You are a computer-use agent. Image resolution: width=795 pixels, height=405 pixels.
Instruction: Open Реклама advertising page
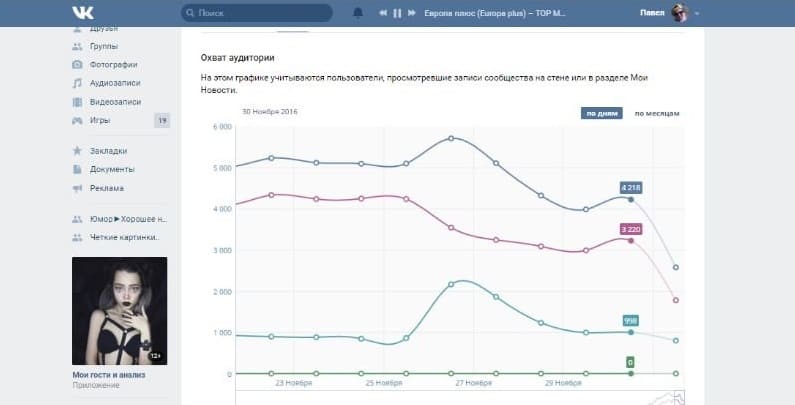[106, 188]
